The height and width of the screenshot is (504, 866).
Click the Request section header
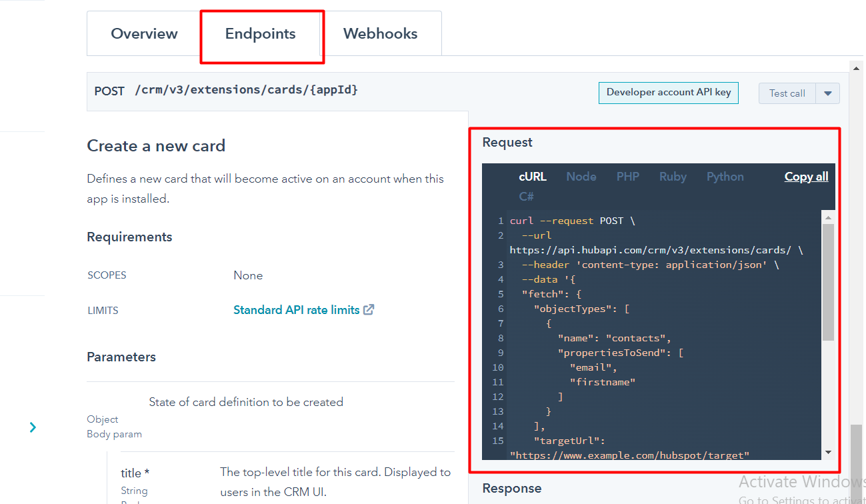(507, 142)
